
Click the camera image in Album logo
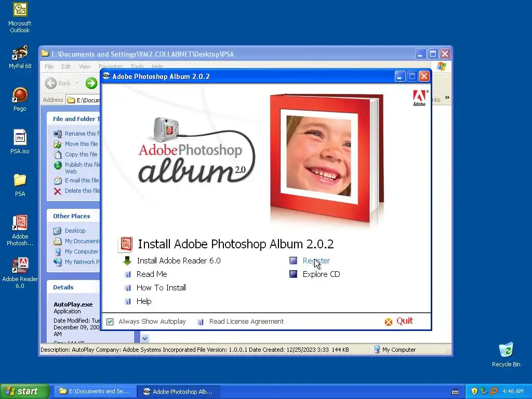click(x=166, y=129)
